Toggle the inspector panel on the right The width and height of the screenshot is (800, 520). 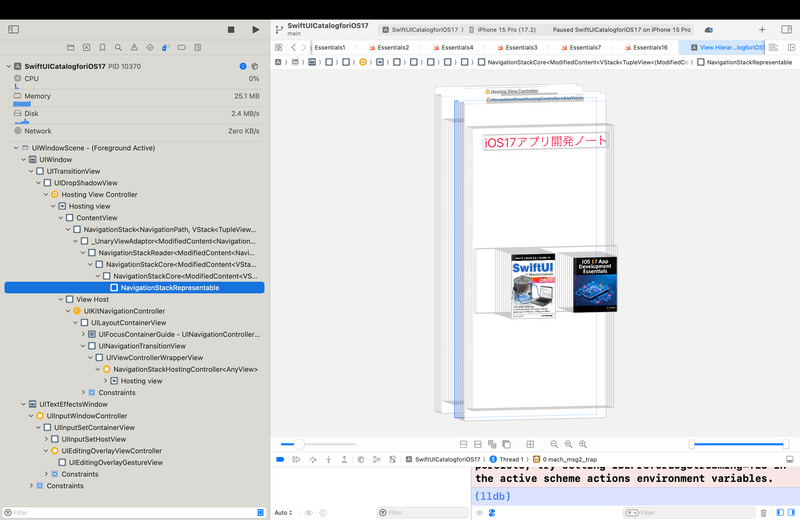(786, 30)
